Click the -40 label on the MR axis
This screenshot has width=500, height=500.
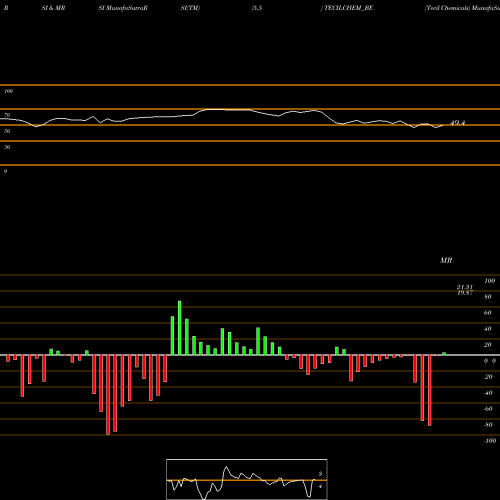tap(488, 393)
